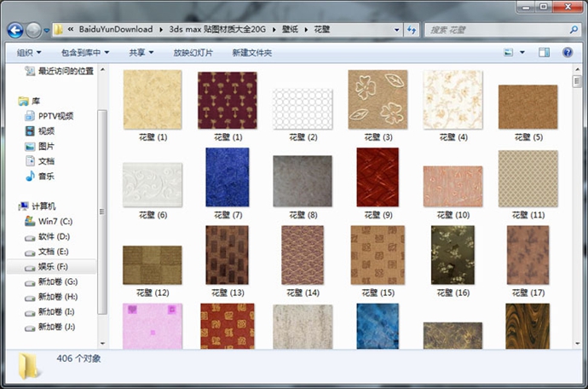Select brown cork thumbnail 花壁 (5)
Image resolution: width=588 pixels, height=389 pixels.
tap(528, 107)
